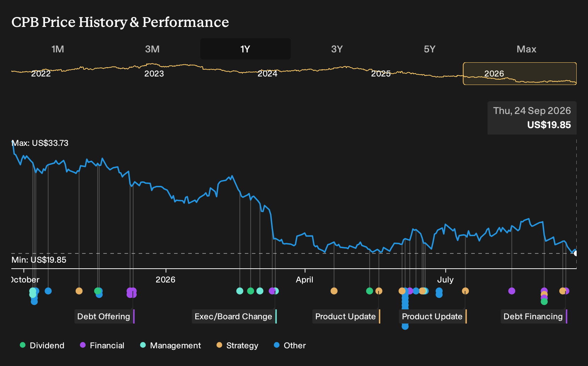588x366 pixels.
Task: Click the Thu, 24 Sep 2026 date text
Action: pos(532,111)
